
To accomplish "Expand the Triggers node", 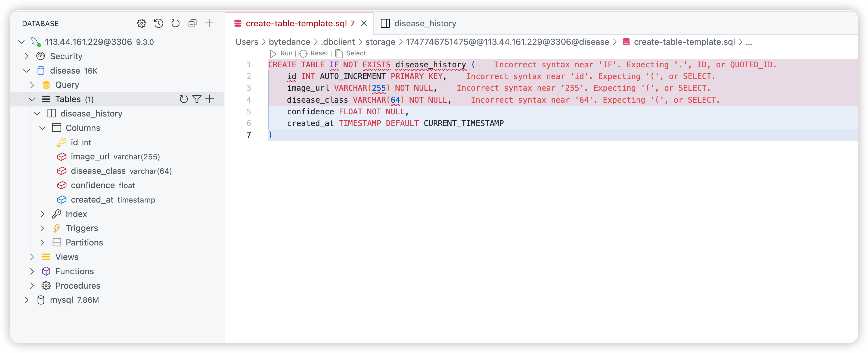I will pos(42,228).
